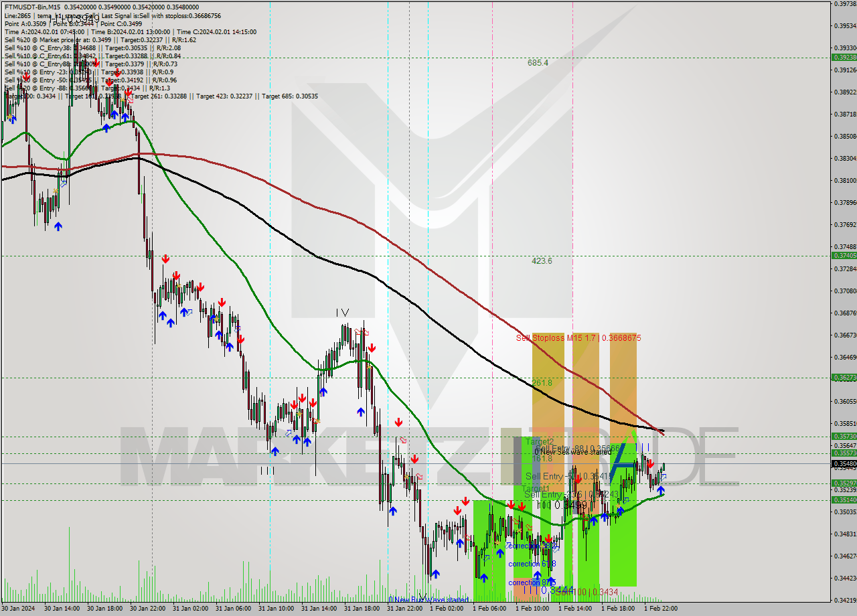Click the line with 'Target:0.33288 || R/R:0.84'
857x616 pixels.
pos(92,56)
